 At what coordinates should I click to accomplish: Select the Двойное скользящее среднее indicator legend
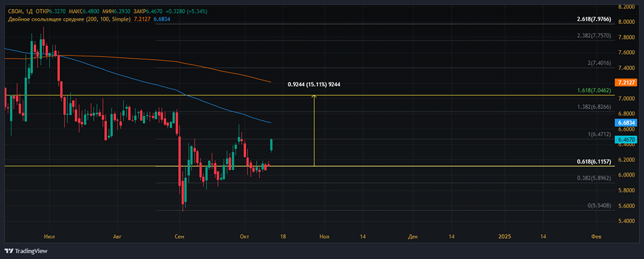70,19
